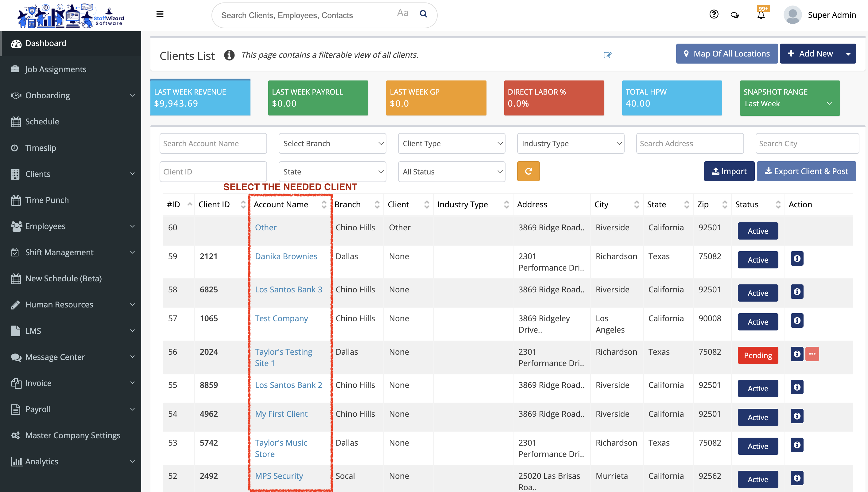Expand the Add New dropdown arrow

point(848,54)
